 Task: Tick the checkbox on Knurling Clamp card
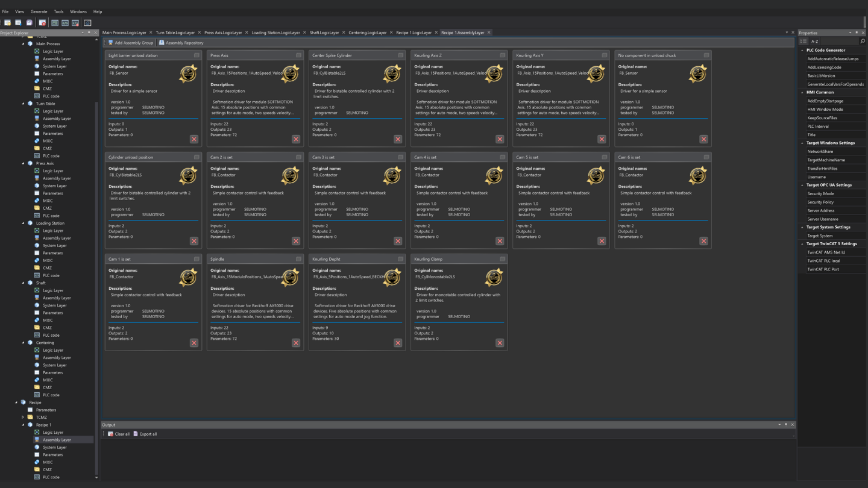pos(502,259)
